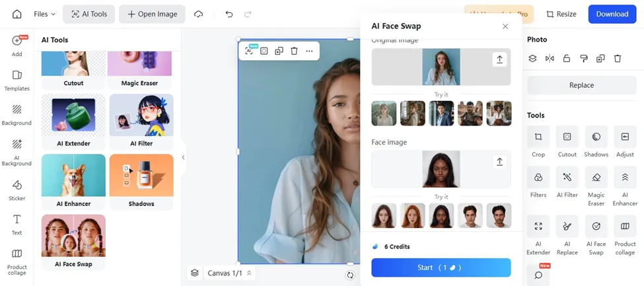Select the Crop tool in Tools
Image resolution: width=644 pixels, height=286 pixels.
(x=538, y=142)
